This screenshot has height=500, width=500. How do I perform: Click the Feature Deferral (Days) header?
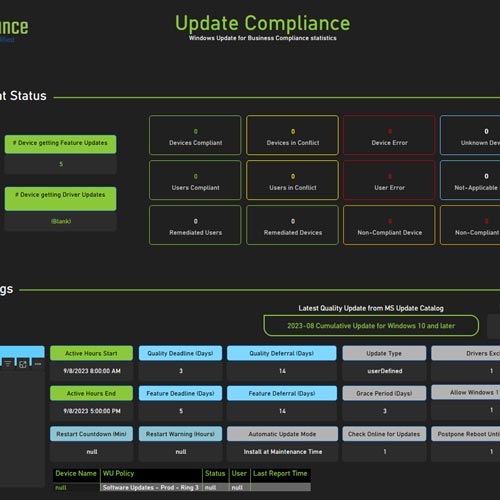click(x=282, y=393)
